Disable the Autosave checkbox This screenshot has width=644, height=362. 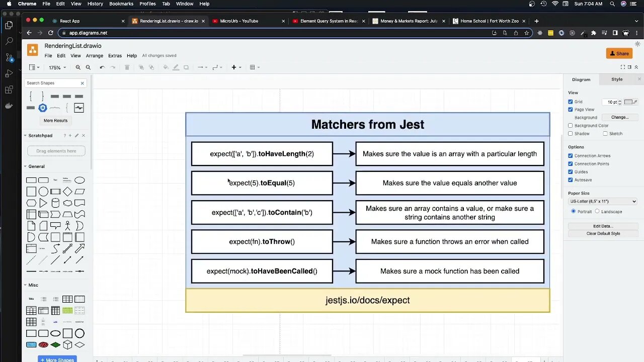click(x=571, y=180)
